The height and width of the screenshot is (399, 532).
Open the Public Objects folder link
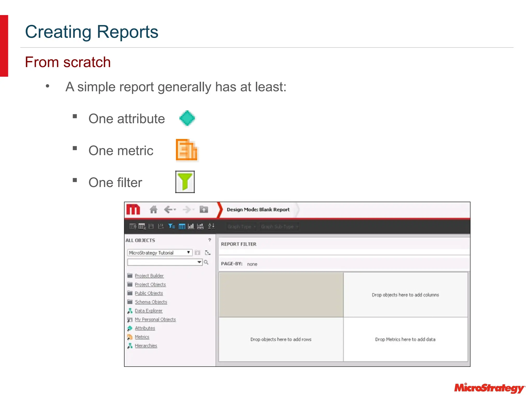click(x=149, y=293)
